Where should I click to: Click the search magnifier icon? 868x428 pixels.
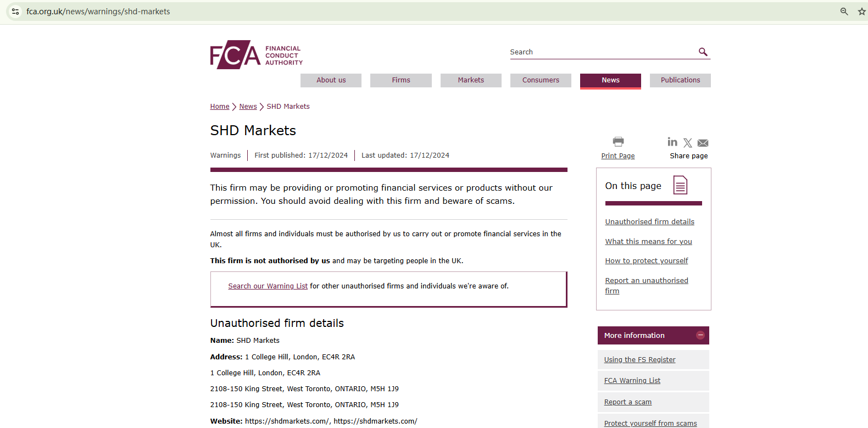(x=703, y=52)
